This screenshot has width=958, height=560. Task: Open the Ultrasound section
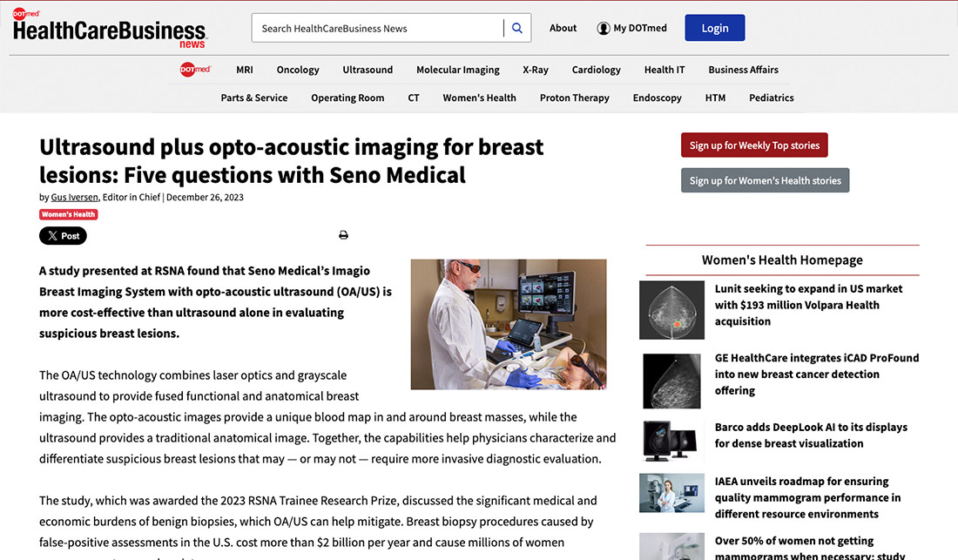tap(368, 70)
